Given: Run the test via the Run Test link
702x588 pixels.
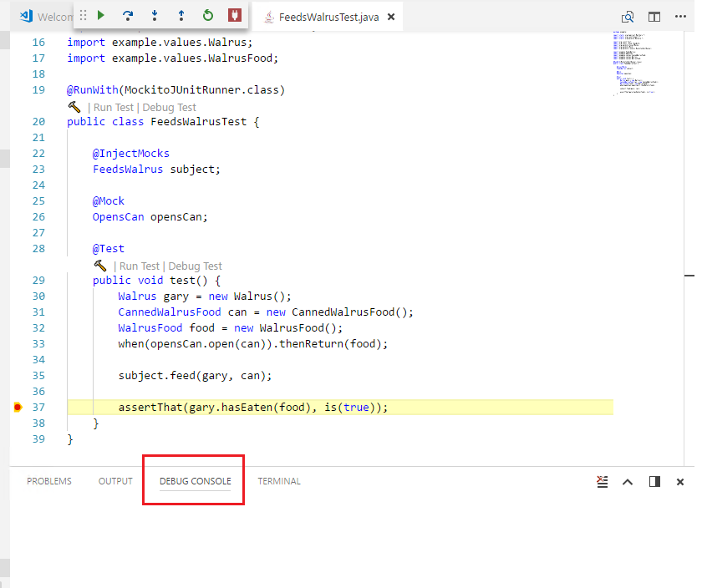Looking at the screenshot, I should point(140,266).
